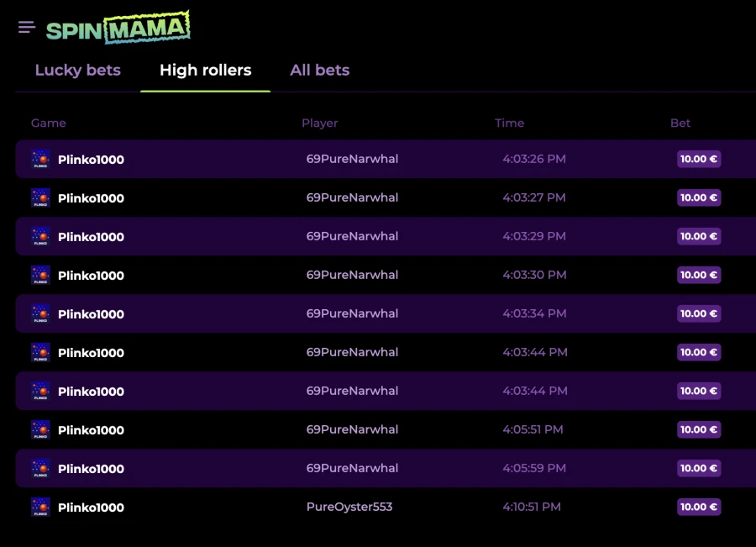756x547 pixels.
Task: Select player PureOyster553
Action: click(x=349, y=507)
